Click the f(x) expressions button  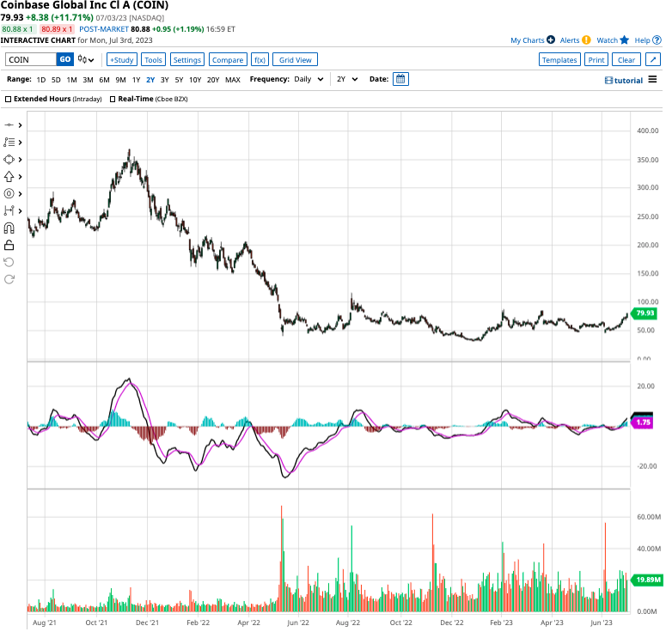(260, 60)
